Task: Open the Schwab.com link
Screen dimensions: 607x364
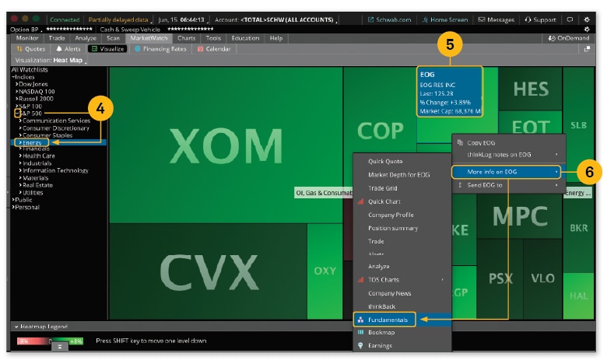Action: [389, 19]
